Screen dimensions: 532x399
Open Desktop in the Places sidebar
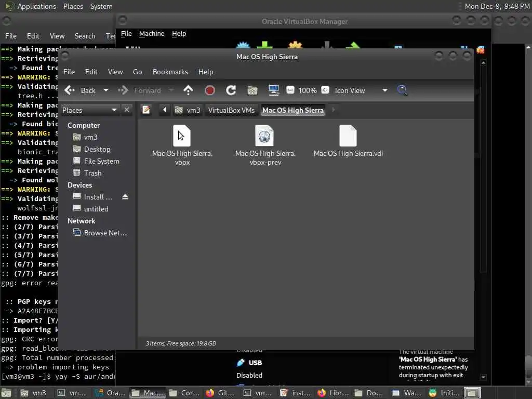pos(97,149)
